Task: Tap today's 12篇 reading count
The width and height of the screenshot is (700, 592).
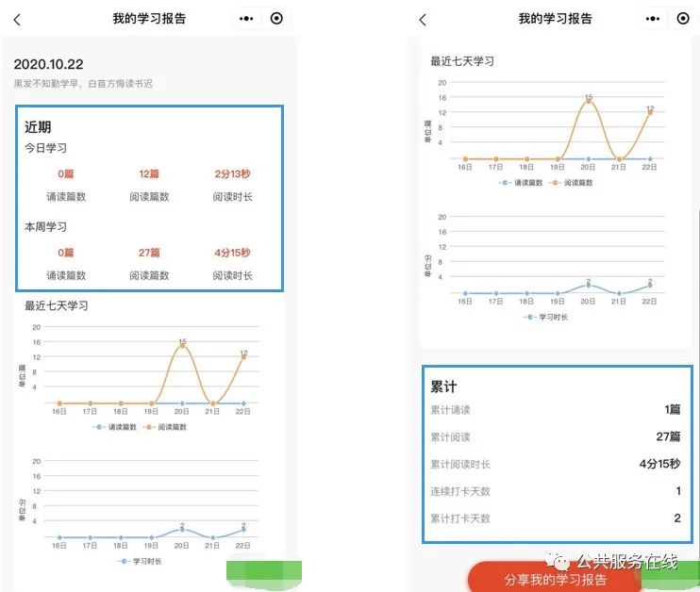Action: click(x=149, y=174)
